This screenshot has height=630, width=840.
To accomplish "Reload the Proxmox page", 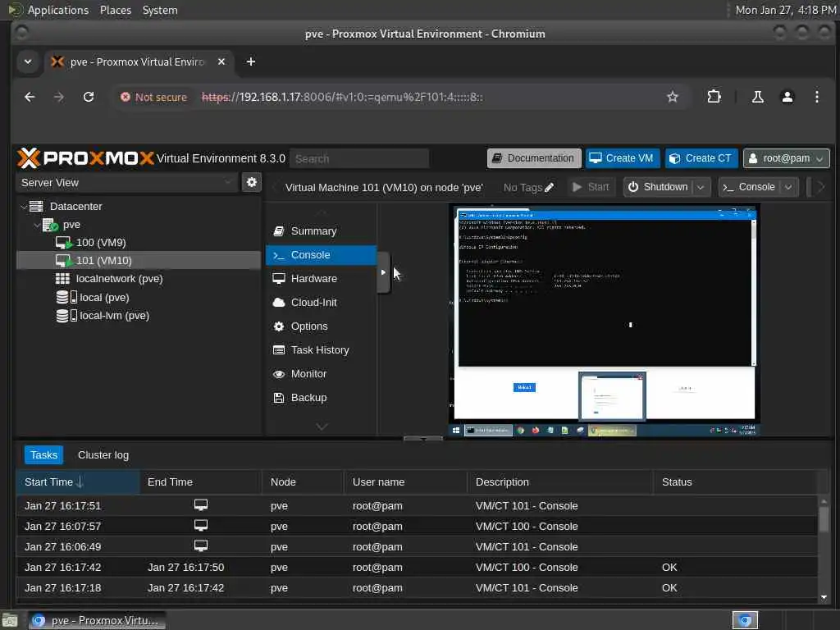I will point(89,97).
